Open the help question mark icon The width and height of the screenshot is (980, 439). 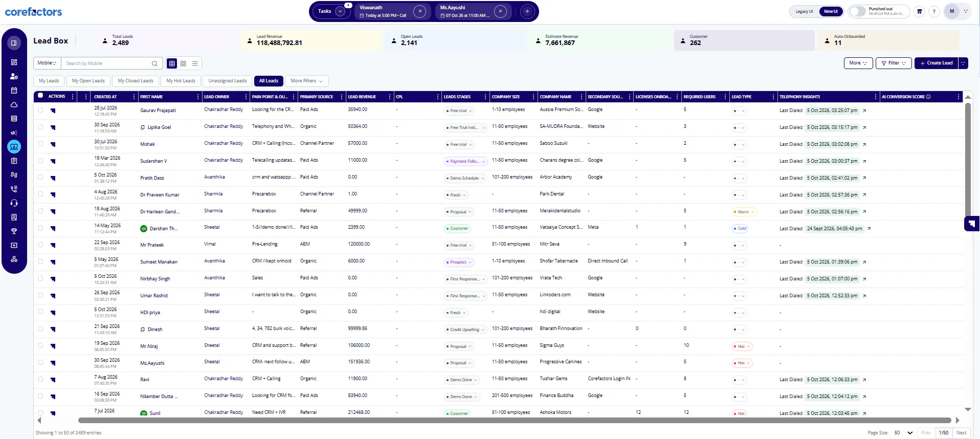[934, 11]
